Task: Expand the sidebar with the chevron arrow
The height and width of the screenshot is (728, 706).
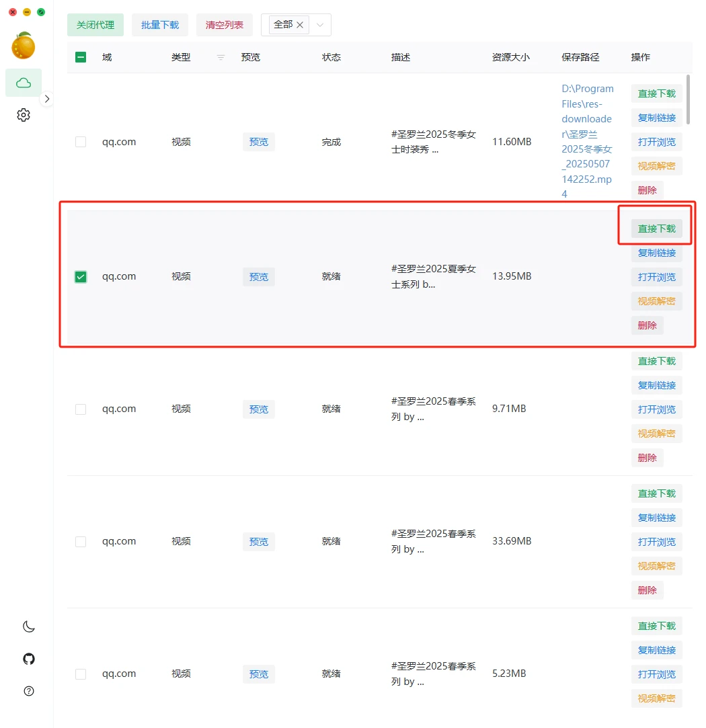Action: [x=47, y=98]
